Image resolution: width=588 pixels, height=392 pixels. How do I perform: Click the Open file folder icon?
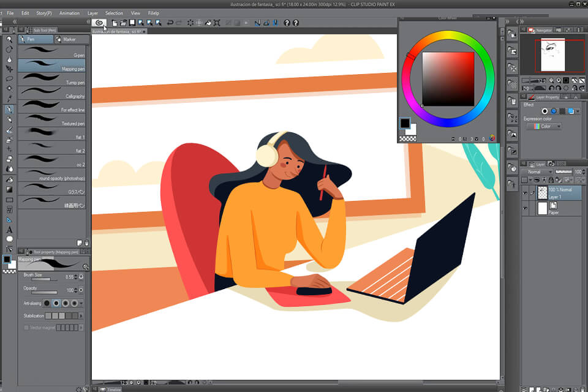[123, 23]
